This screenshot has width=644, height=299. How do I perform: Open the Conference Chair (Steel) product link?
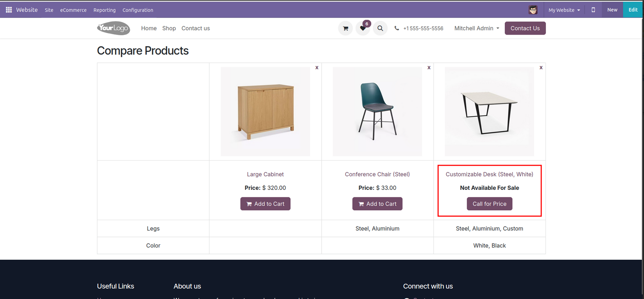(x=377, y=174)
